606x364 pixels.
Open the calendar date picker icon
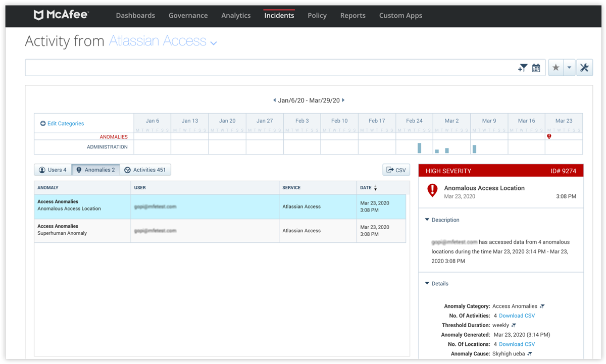click(536, 67)
